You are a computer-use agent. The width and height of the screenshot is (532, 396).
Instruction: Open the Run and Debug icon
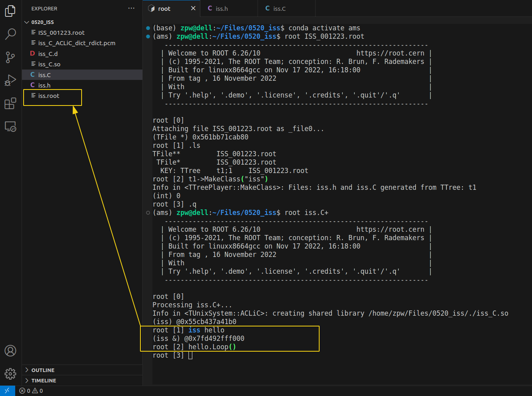click(x=10, y=80)
